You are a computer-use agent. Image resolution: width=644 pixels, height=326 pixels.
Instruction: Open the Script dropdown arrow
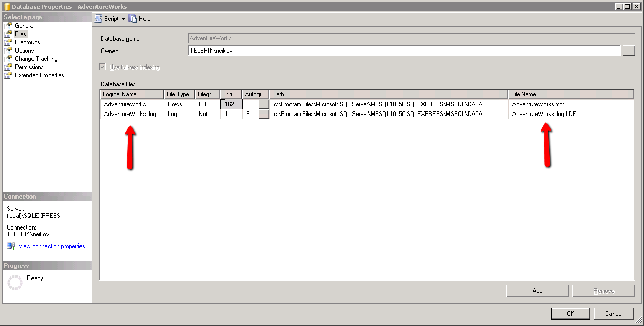click(x=123, y=19)
